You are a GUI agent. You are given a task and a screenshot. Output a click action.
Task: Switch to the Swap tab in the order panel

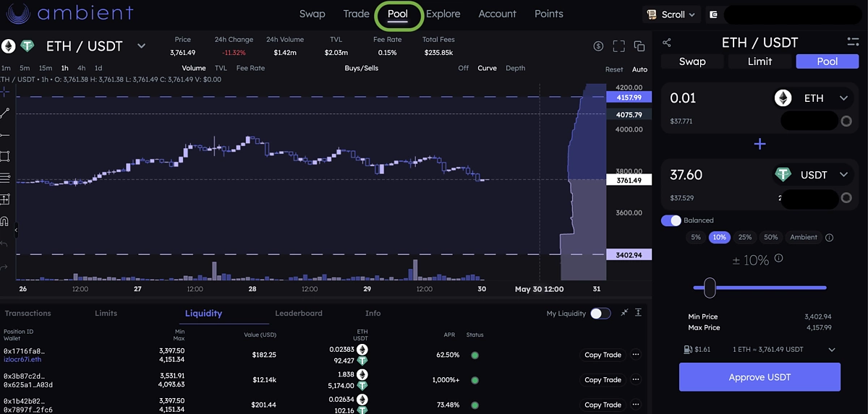pos(692,61)
